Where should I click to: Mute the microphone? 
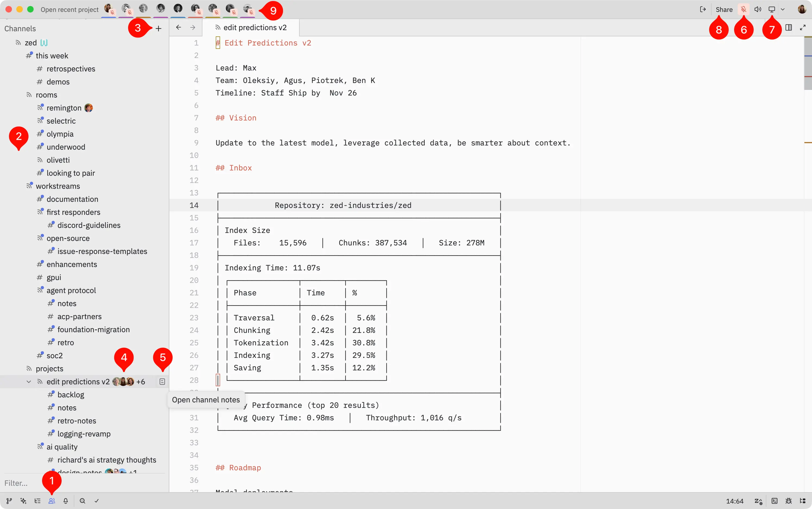(x=743, y=9)
